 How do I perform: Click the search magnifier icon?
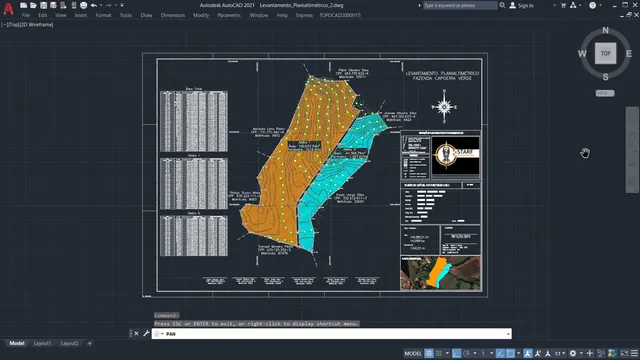[502, 5]
